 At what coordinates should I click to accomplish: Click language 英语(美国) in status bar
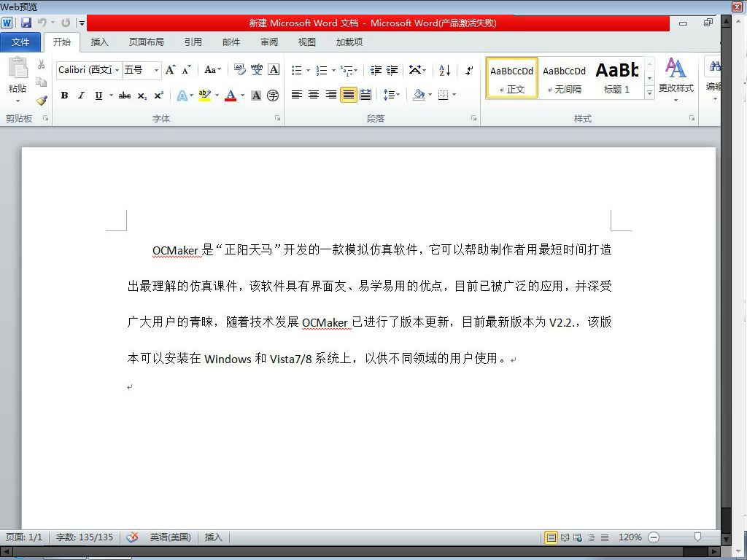pyautogui.click(x=170, y=537)
